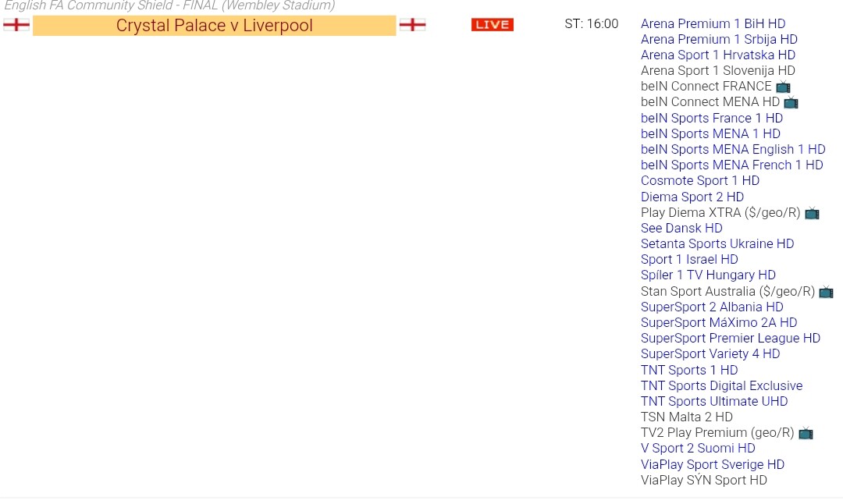Open the beIN Sports France 1 HD link
Image resolution: width=843 pixels, height=504 pixels.
click(x=711, y=118)
